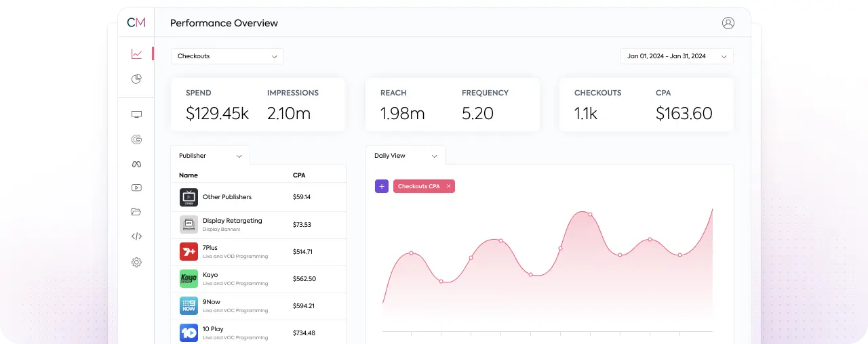Click the $594.21 CPA value
868x344 pixels.
point(304,306)
